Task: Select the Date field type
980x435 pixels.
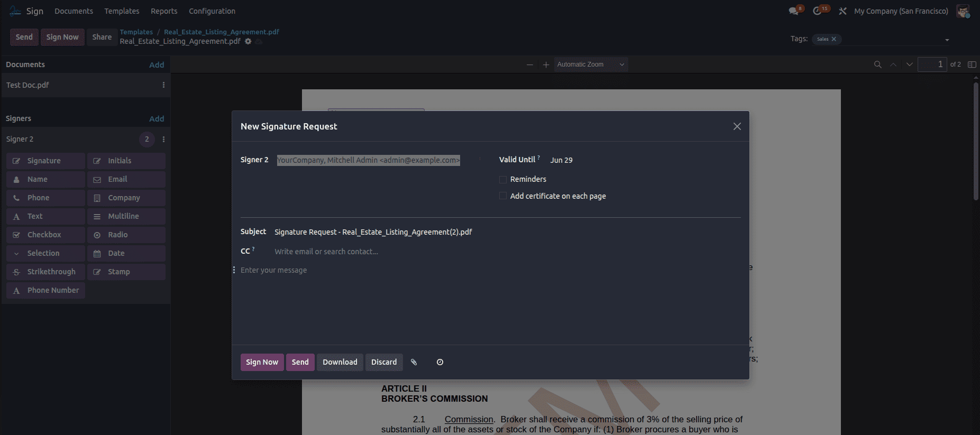Action: click(126, 253)
